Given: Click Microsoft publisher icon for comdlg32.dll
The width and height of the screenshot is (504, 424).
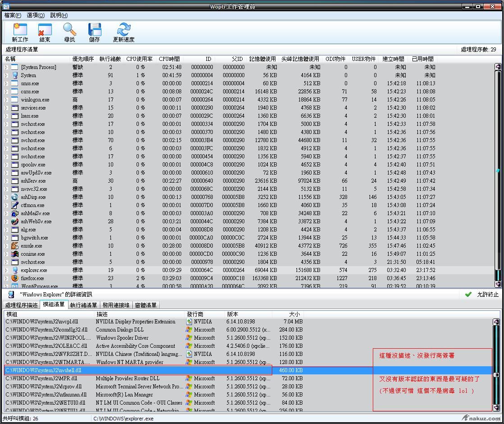Looking at the screenshot, I should tap(189, 329).
